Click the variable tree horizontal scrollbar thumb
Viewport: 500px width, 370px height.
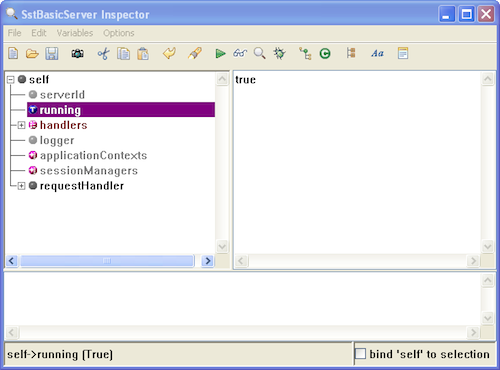click(x=107, y=261)
